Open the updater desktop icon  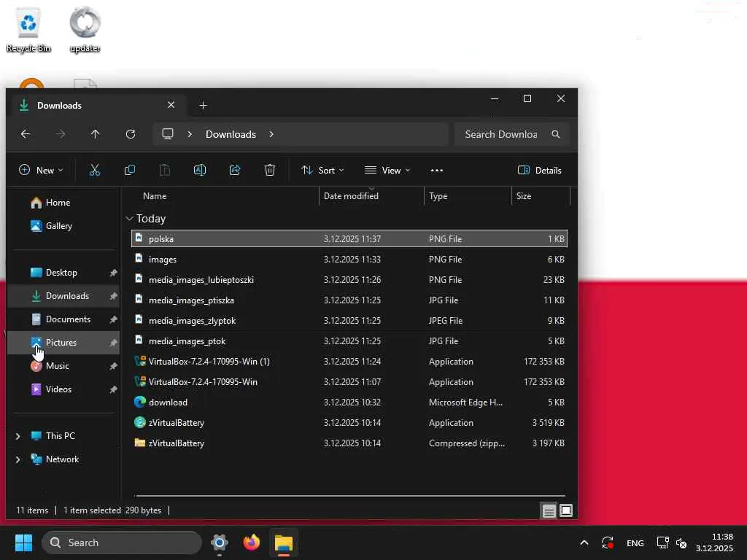(85, 29)
